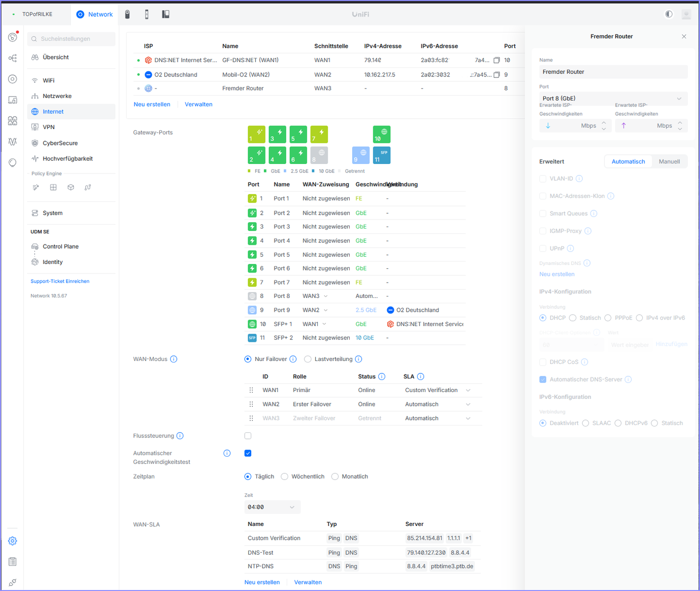Open the gear settings icon in left rail

coord(13,541)
